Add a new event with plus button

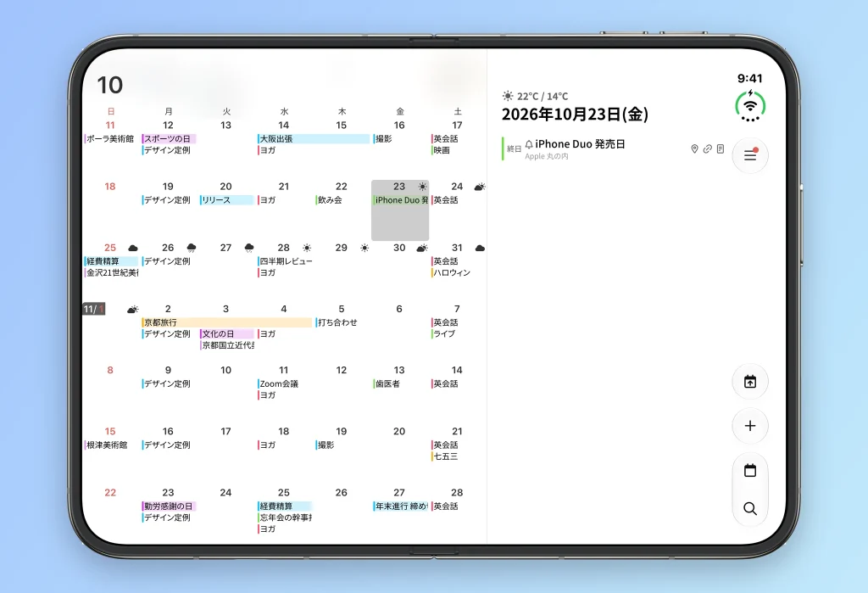click(750, 426)
